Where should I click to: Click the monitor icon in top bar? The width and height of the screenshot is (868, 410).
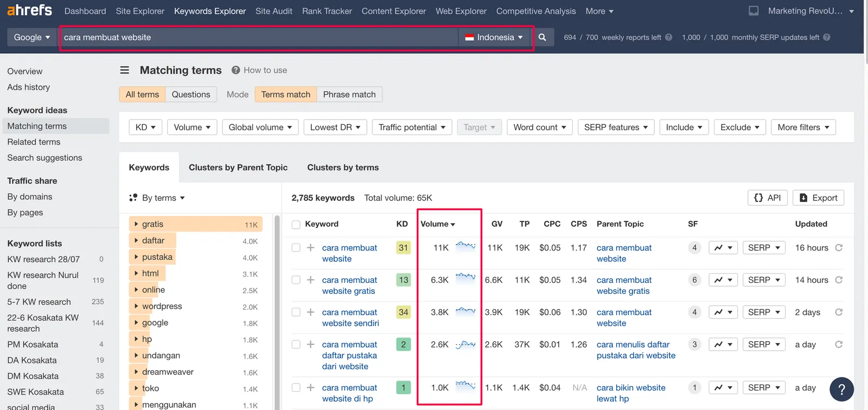(754, 11)
